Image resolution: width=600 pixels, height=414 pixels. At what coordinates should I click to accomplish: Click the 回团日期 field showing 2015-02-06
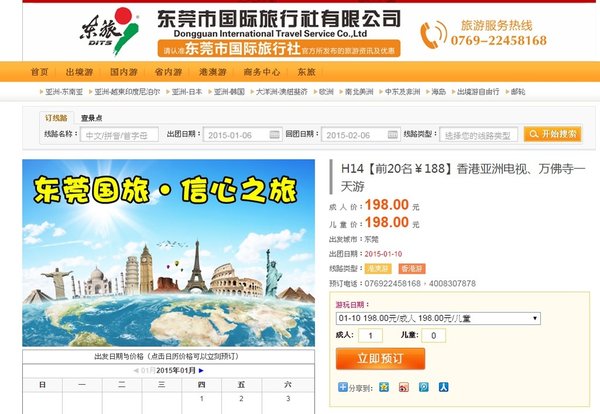point(361,135)
